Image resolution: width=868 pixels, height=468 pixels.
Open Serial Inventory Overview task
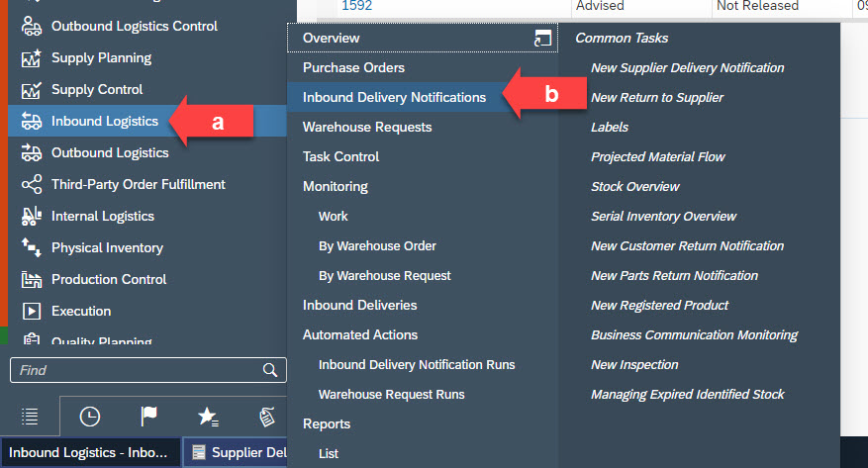pos(664,217)
